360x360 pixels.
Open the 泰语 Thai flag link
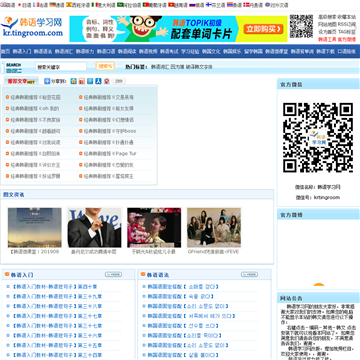coord(234,5)
